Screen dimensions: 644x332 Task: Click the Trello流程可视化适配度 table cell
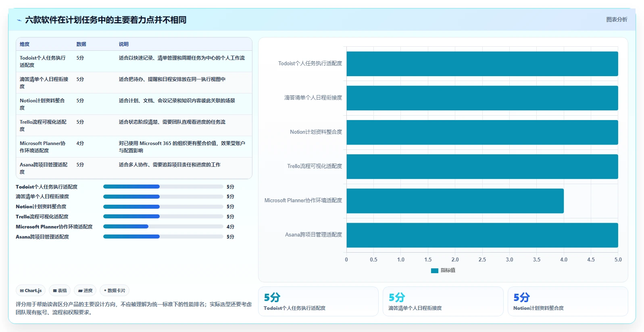(x=44, y=125)
